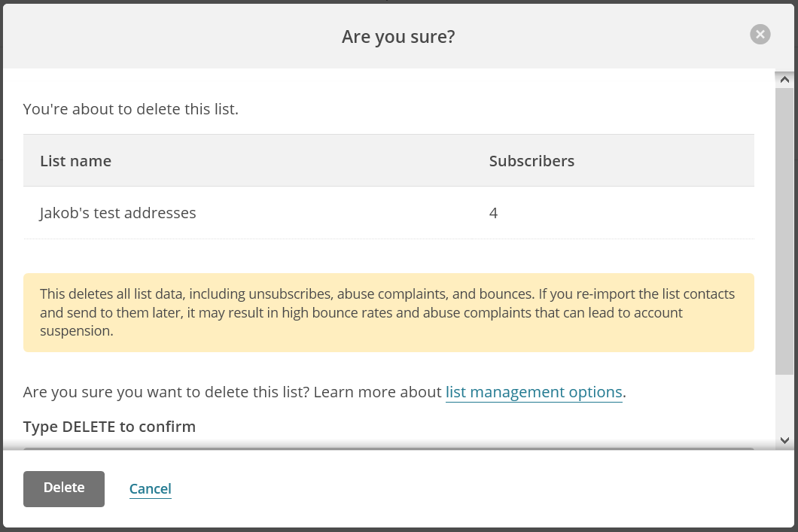
Task: Focus the DELETE confirmation input field
Action: coord(388,448)
